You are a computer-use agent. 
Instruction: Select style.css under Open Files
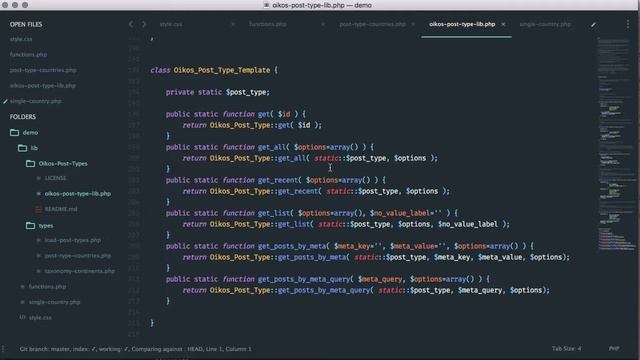21,39
